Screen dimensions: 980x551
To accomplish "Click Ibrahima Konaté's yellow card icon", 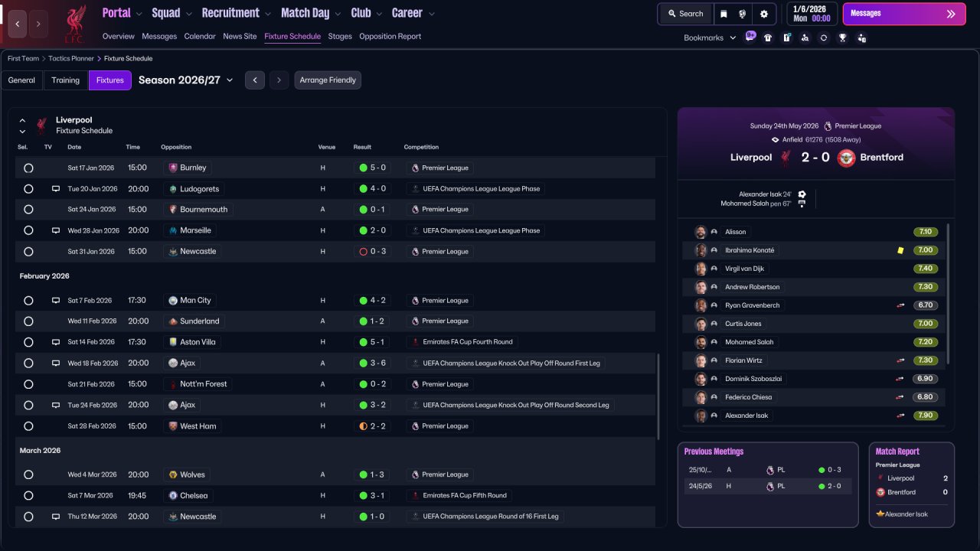I will (x=900, y=250).
